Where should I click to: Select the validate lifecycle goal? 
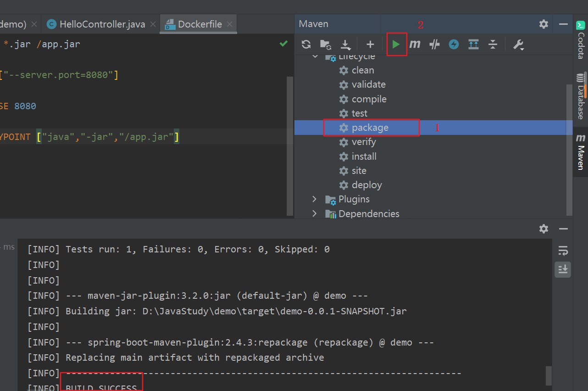pos(368,84)
